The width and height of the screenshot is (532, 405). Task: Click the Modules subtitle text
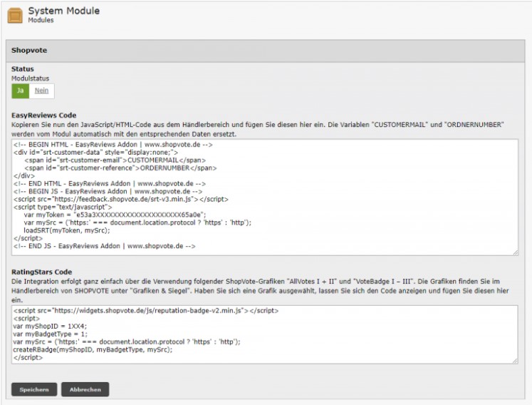tap(41, 20)
